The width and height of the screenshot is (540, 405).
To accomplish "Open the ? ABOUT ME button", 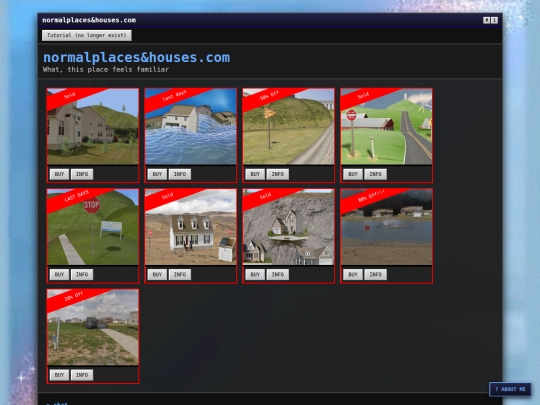I will [510, 389].
